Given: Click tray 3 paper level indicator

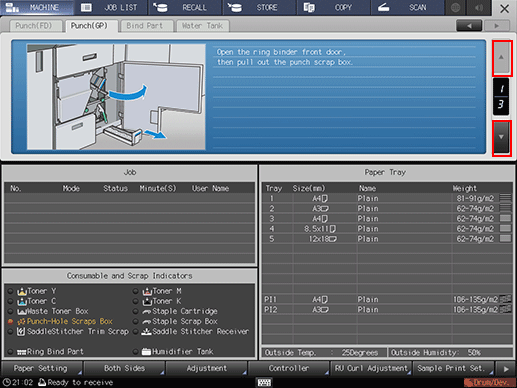Looking at the screenshot, I should pos(506,219).
